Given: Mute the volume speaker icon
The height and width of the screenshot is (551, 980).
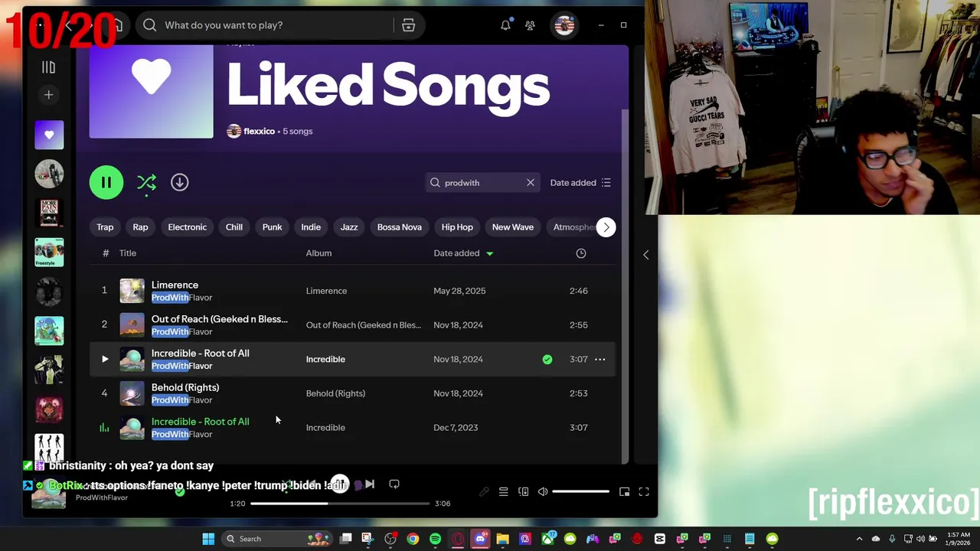Looking at the screenshot, I should 543,492.
